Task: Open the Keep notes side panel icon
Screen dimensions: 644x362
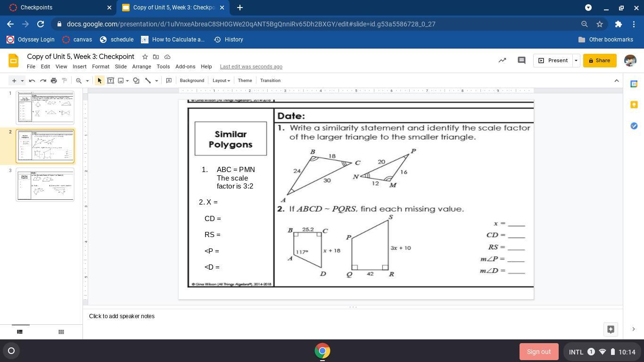Action: coord(634,105)
